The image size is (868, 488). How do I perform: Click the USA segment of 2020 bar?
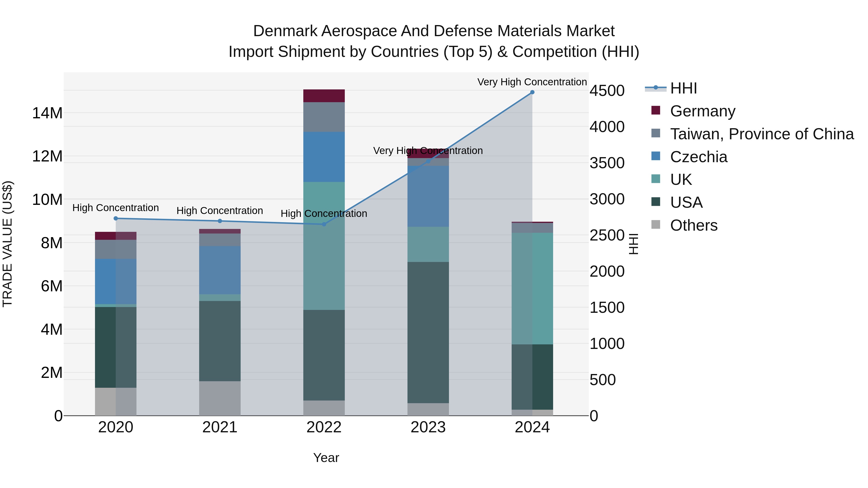(x=115, y=348)
